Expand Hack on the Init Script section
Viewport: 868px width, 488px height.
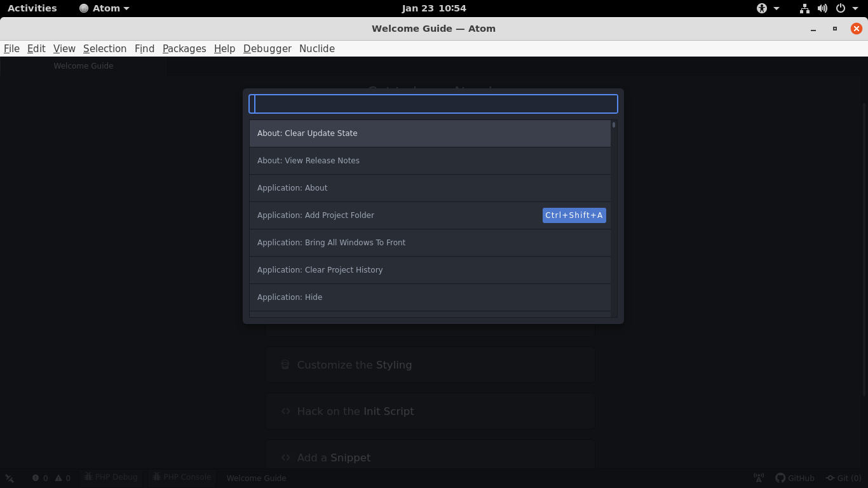coord(430,411)
